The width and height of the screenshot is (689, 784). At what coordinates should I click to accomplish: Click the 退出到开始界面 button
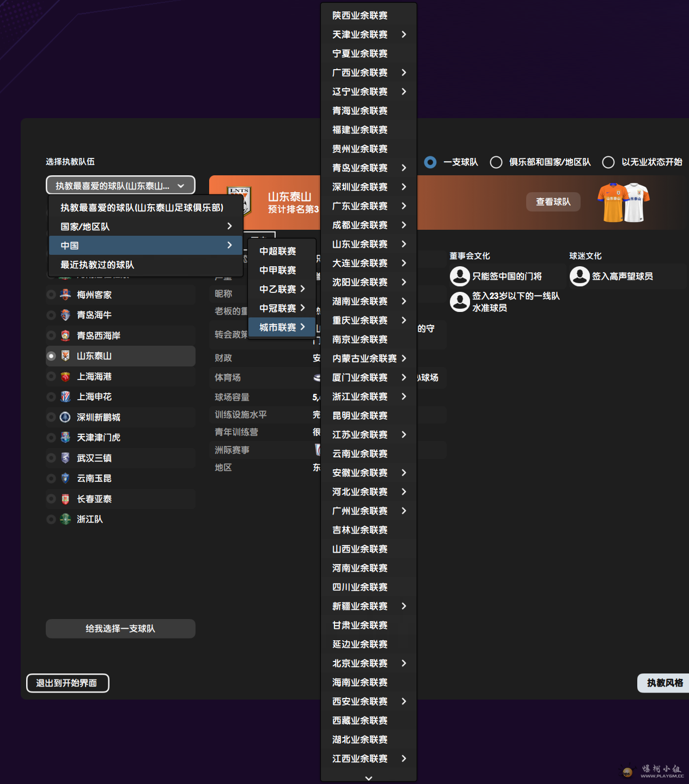tap(68, 683)
